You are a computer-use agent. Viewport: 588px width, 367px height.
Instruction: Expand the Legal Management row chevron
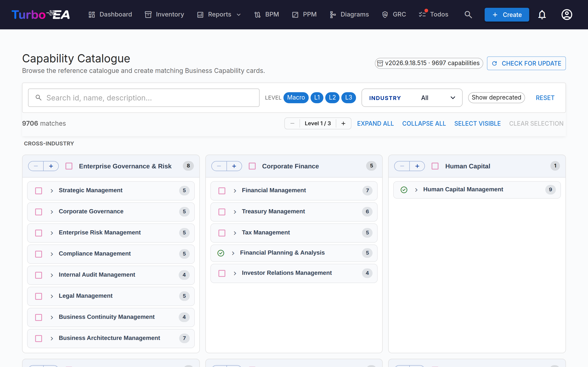tap(52, 296)
